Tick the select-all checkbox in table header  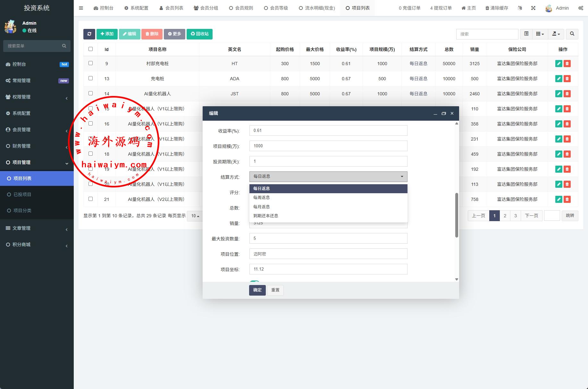pos(90,49)
